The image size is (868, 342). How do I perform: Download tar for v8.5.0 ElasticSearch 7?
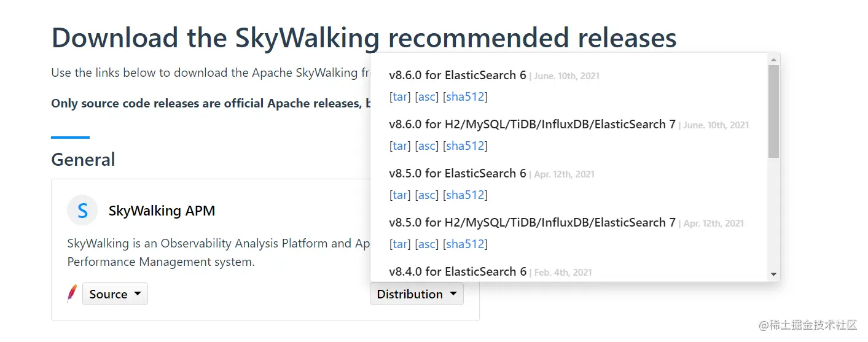[x=400, y=244]
